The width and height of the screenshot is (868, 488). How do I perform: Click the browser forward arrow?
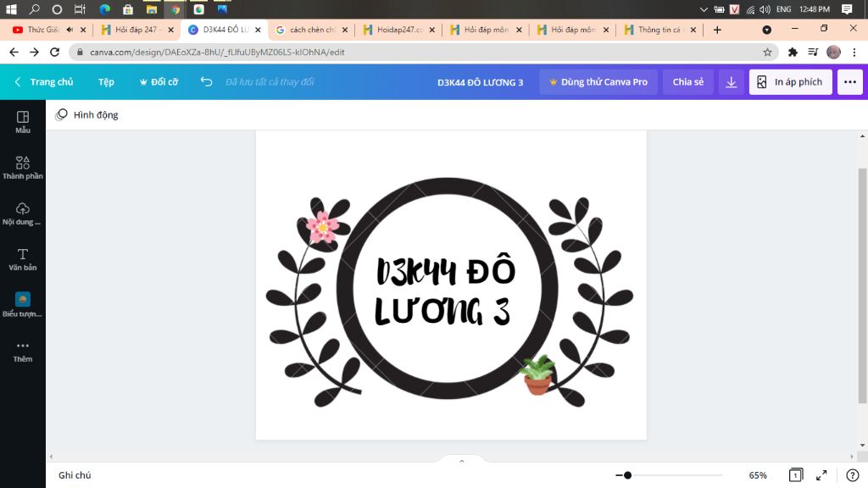[34, 52]
